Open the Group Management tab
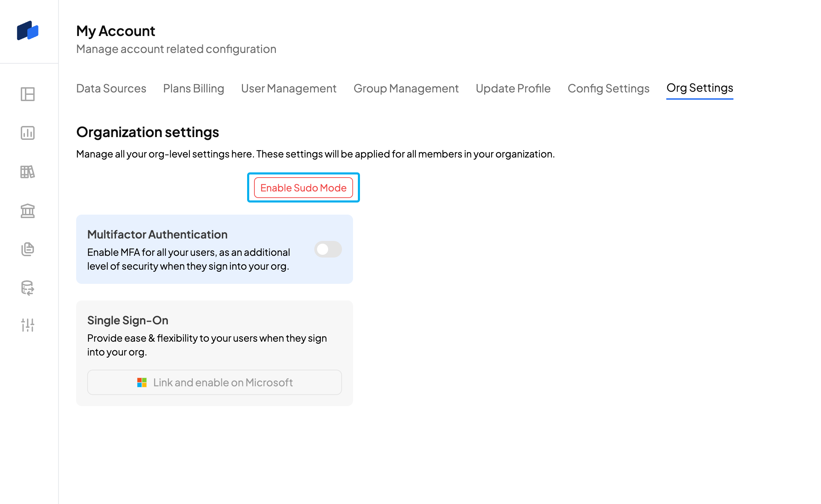This screenshot has width=821, height=504. (x=406, y=89)
